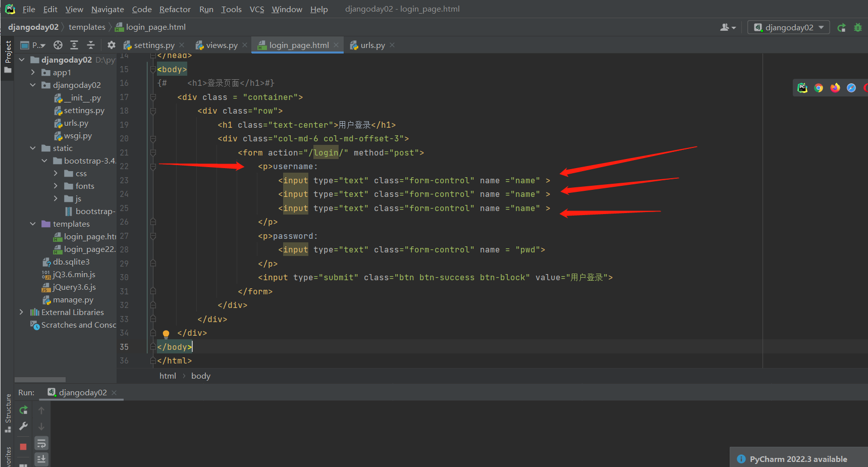Screen dimensions: 868x467
Task: Click the "pwd" value on line 28
Action: click(x=528, y=249)
